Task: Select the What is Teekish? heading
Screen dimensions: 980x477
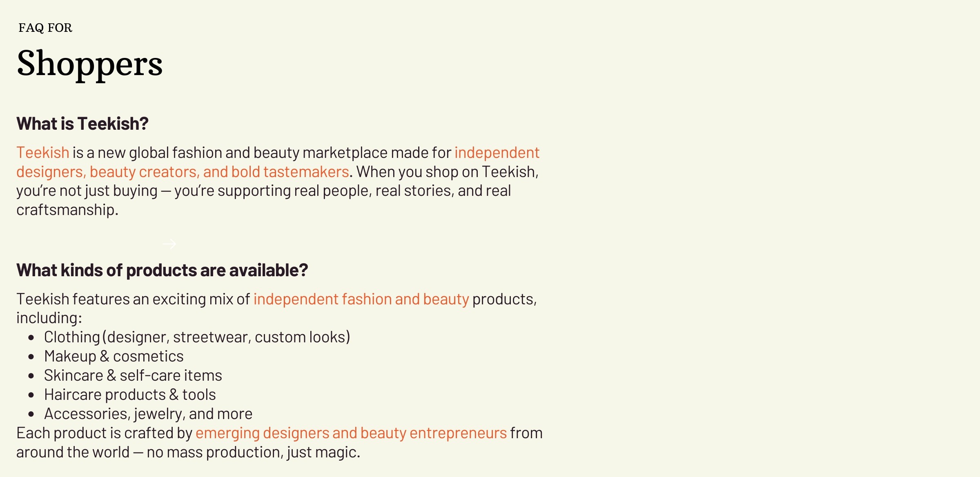Action: click(x=82, y=124)
